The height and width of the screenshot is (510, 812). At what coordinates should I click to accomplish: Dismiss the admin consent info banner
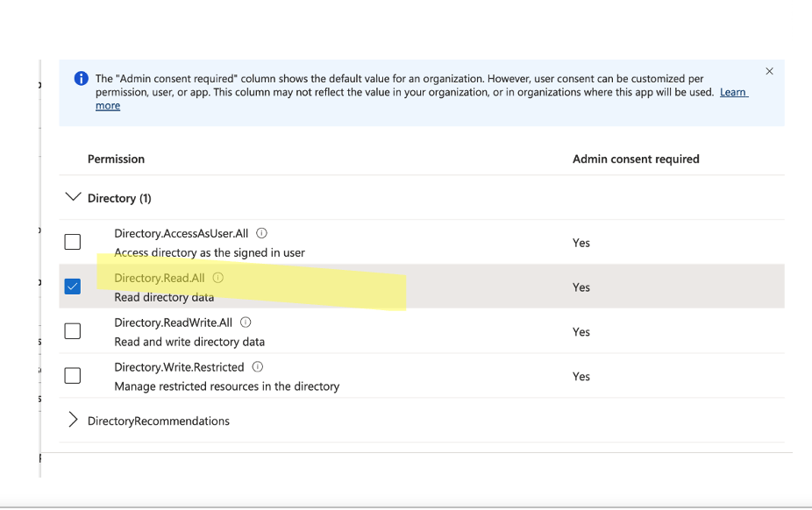[769, 72]
